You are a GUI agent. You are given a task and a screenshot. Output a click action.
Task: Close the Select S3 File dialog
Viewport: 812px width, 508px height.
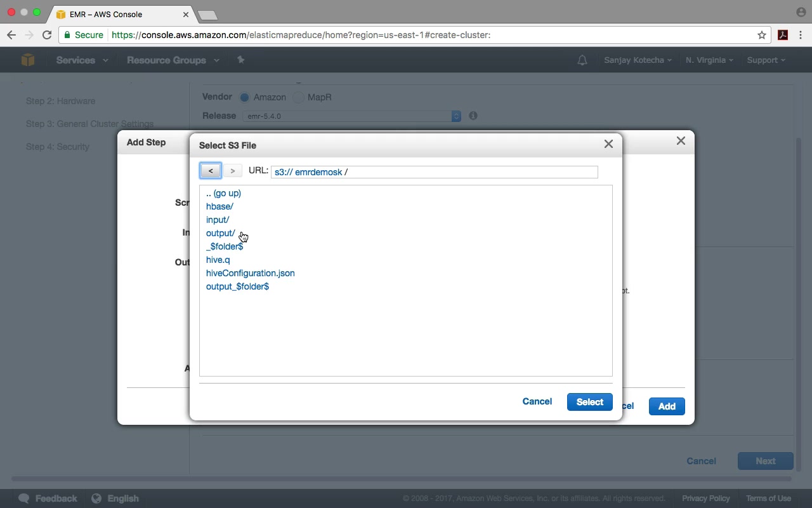[608, 144]
